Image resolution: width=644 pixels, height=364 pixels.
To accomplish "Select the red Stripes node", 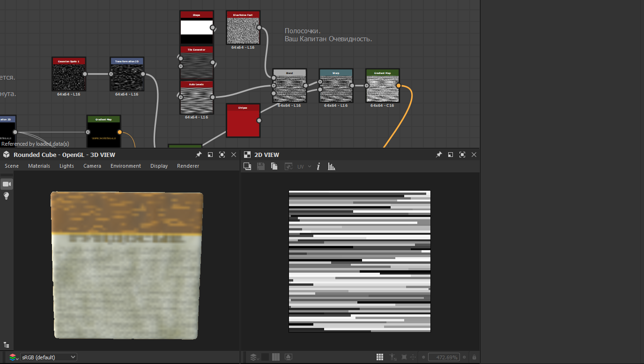I will click(243, 121).
